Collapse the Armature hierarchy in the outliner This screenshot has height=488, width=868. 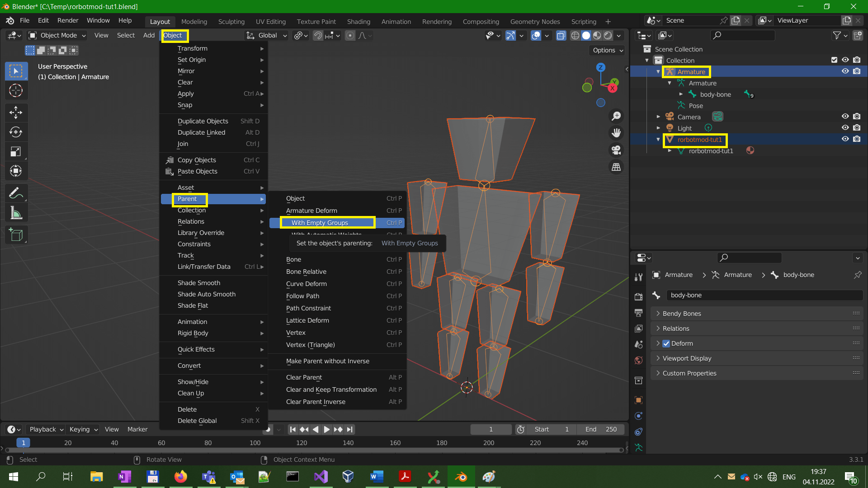(658, 71)
